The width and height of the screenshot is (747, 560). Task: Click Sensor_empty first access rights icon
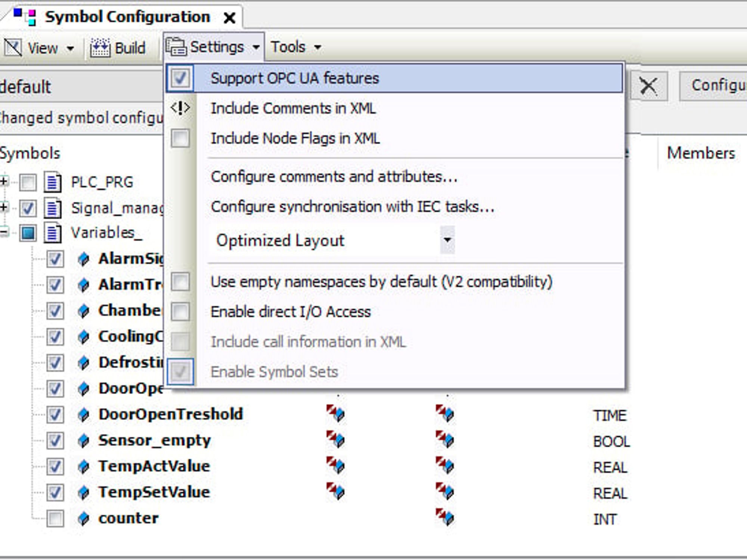[335, 439]
